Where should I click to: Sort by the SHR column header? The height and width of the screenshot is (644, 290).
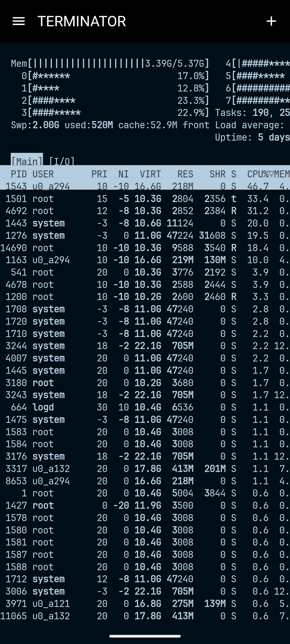pyautogui.click(x=218, y=174)
